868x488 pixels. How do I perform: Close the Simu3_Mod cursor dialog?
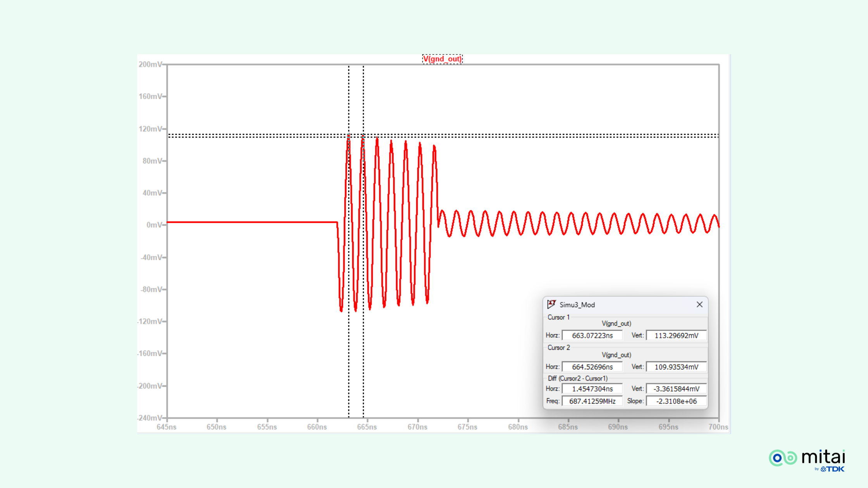click(x=699, y=304)
